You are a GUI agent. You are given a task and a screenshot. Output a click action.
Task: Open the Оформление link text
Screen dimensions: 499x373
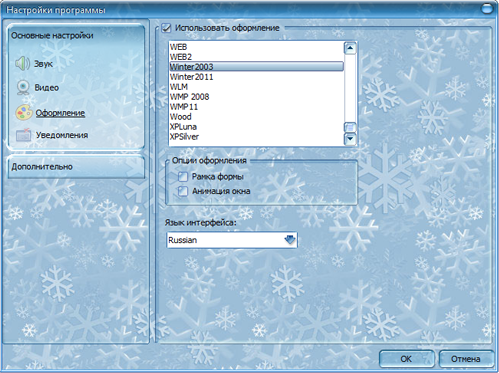point(60,113)
